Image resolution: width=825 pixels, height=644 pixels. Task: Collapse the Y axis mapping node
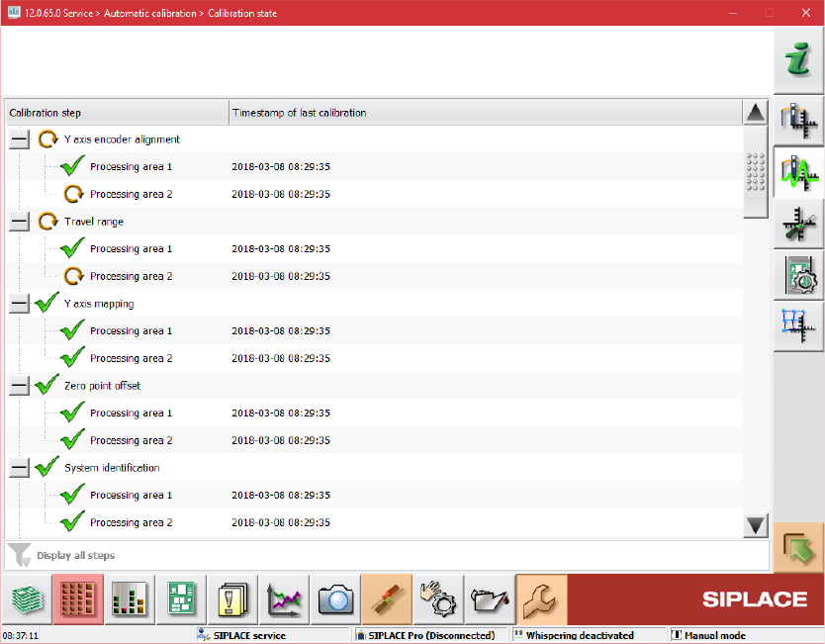(x=19, y=304)
